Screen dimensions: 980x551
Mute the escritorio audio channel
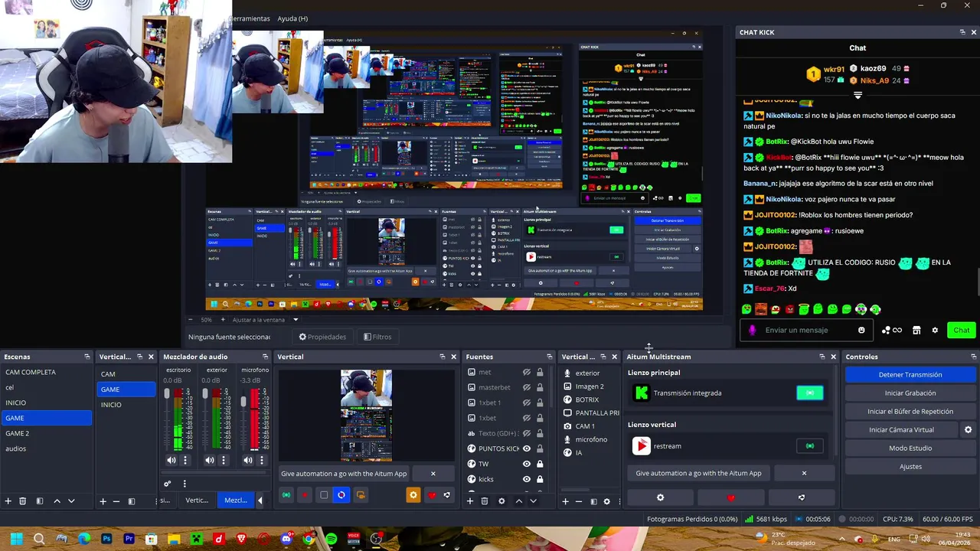tap(171, 460)
